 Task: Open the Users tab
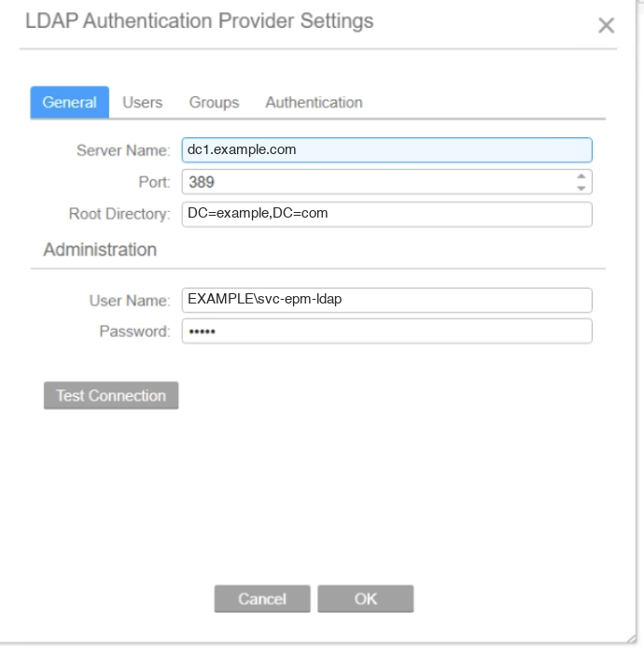click(142, 103)
